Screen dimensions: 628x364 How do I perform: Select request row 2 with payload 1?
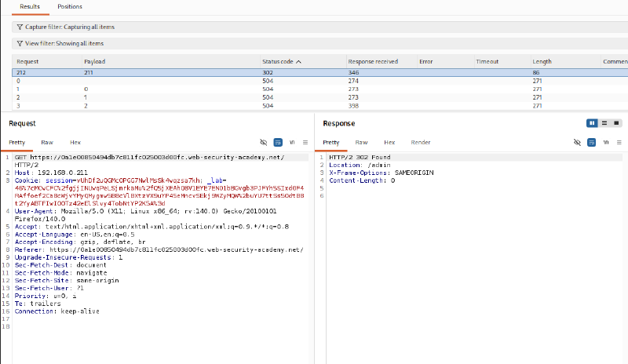pos(319,97)
